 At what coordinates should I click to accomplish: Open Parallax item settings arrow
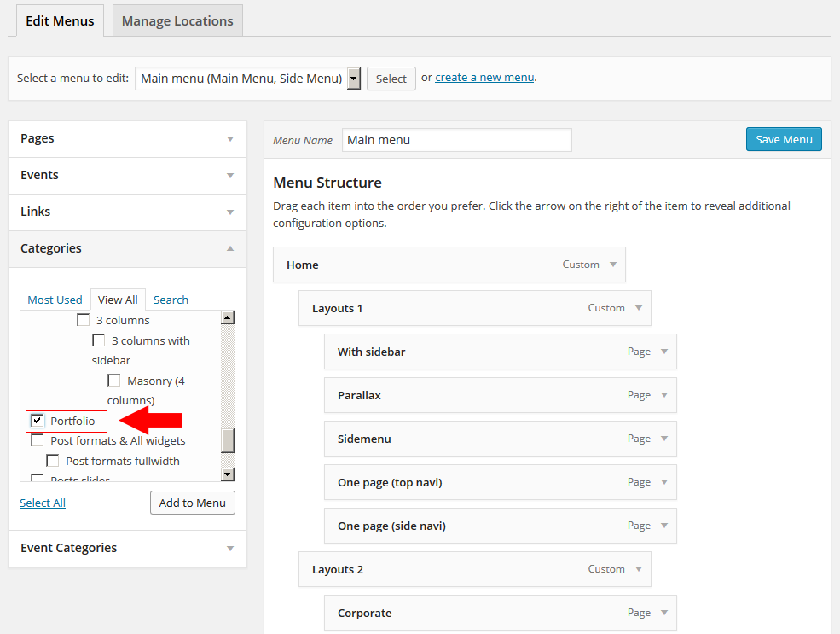click(x=663, y=395)
